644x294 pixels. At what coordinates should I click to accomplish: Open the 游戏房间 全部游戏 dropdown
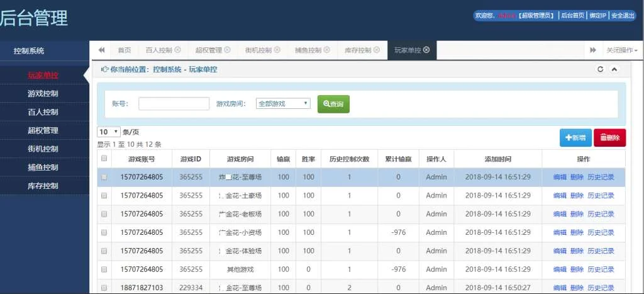click(x=283, y=104)
